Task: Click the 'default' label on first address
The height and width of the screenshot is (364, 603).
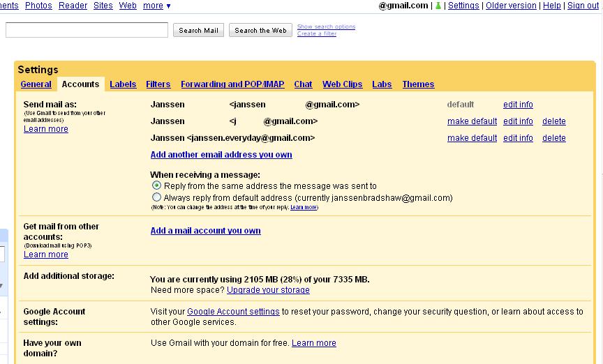Action: tap(461, 105)
